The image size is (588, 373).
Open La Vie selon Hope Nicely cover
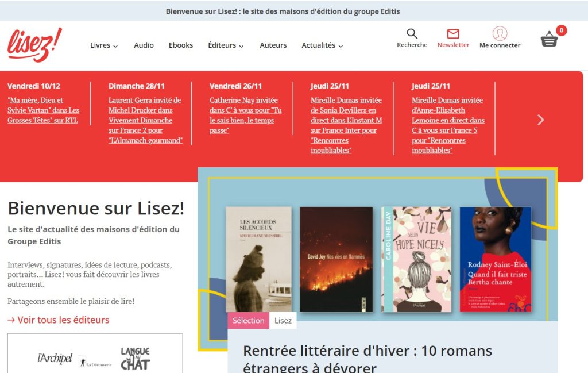(x=416, y=259)
